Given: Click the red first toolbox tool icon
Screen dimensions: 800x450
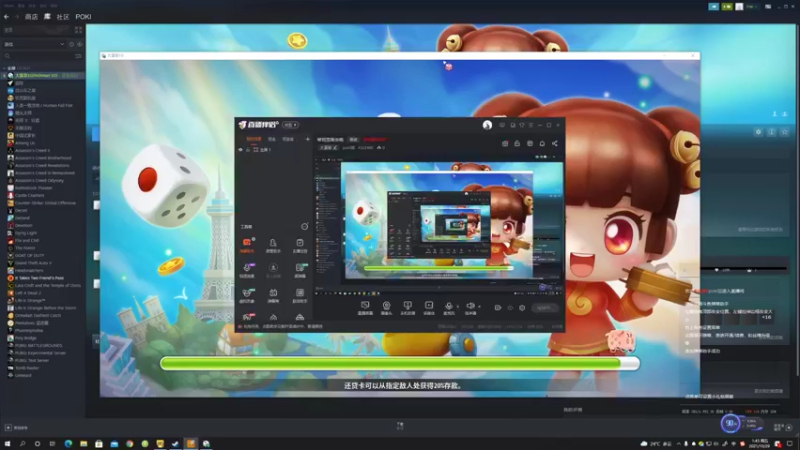Looking at the screenshot, I should coord(247,242).
